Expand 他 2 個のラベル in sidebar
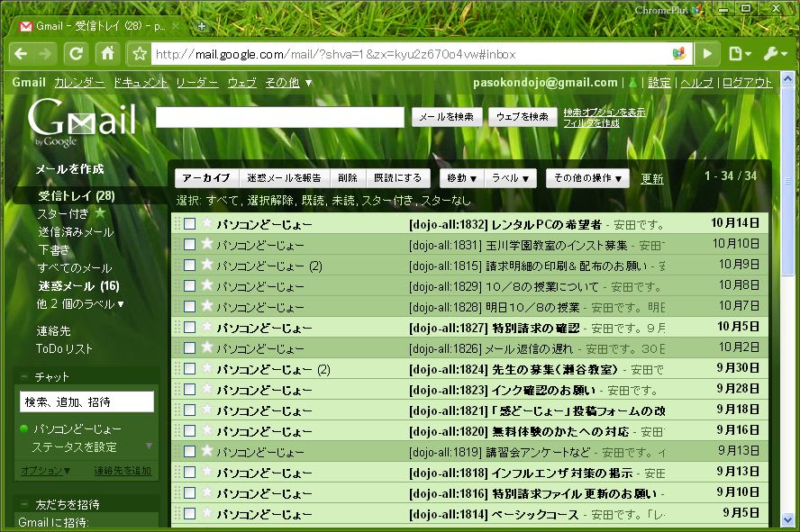 point(81,304)
